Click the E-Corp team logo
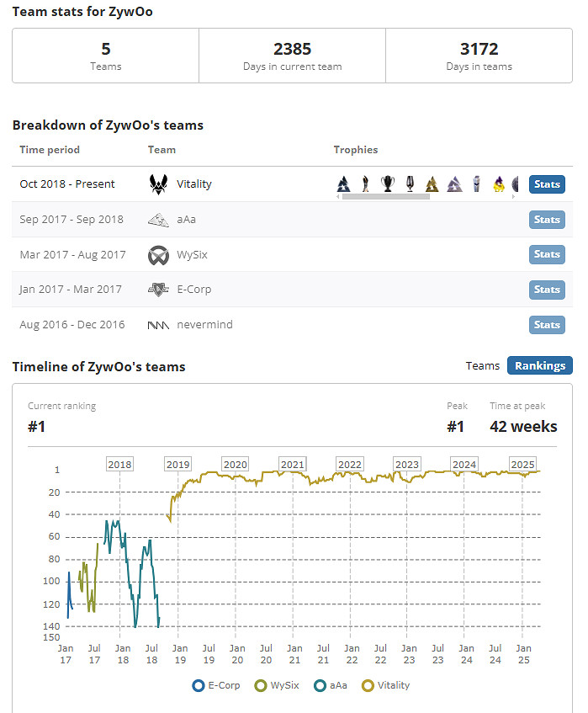 pyautogui.click(x=158, y=290)
